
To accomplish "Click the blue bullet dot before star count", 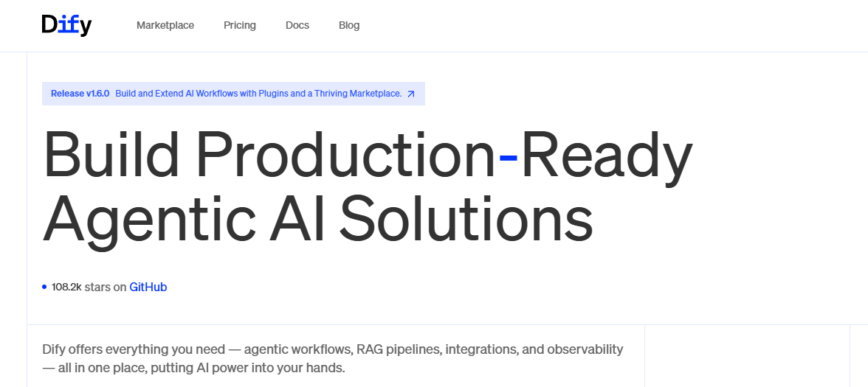I will 44,287.
